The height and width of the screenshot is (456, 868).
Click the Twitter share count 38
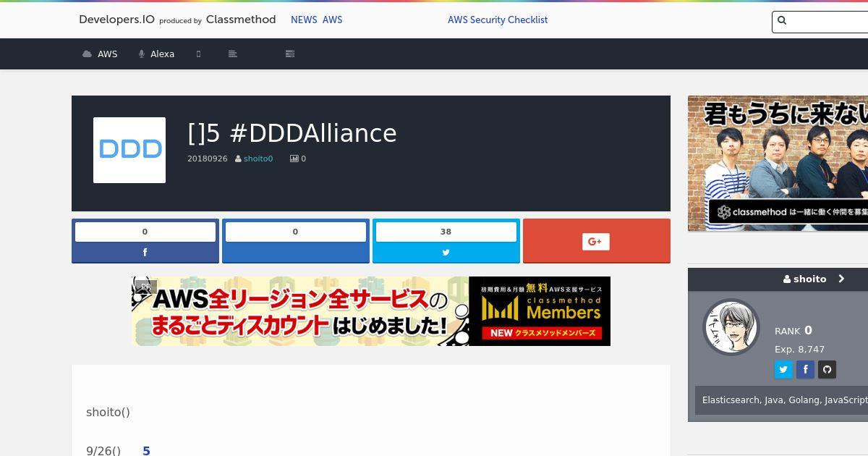[x=446, y=232]
